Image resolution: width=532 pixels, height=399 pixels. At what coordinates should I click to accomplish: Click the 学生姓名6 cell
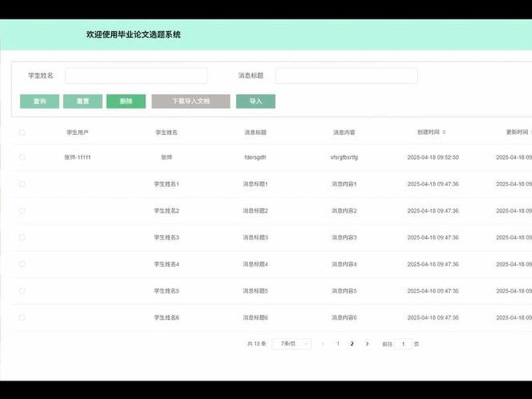pyautogui.click(x=166, y=318)
